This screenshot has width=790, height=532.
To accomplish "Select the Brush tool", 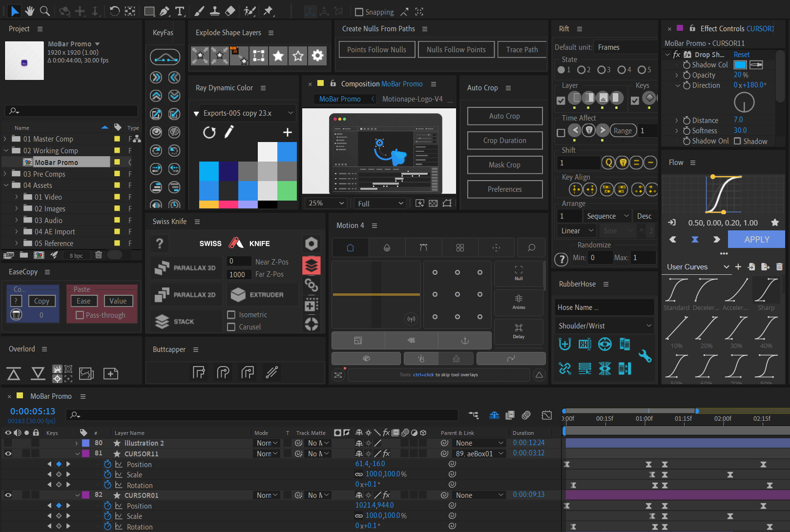I will point(199,11).
